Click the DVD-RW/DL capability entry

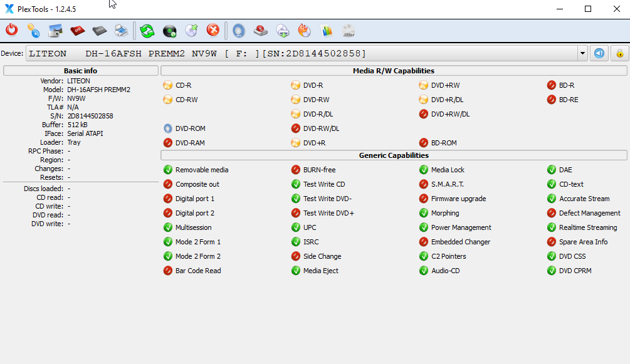(x=315, y=128)
